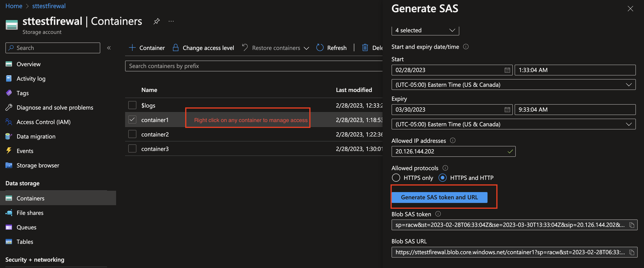Open the Start time zone dropdown

click(x=513, y=85)
